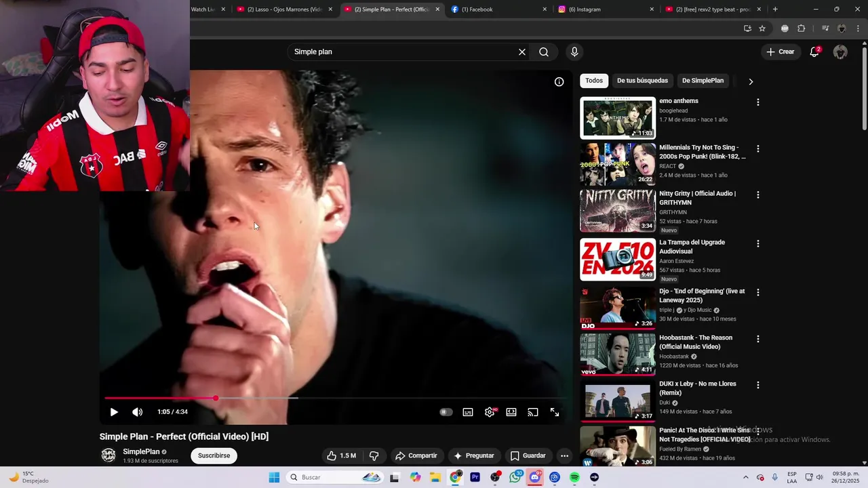868x488 pixels.
Task: Open WhatsApp from the taskbar
Action: [x=515, y=477]
